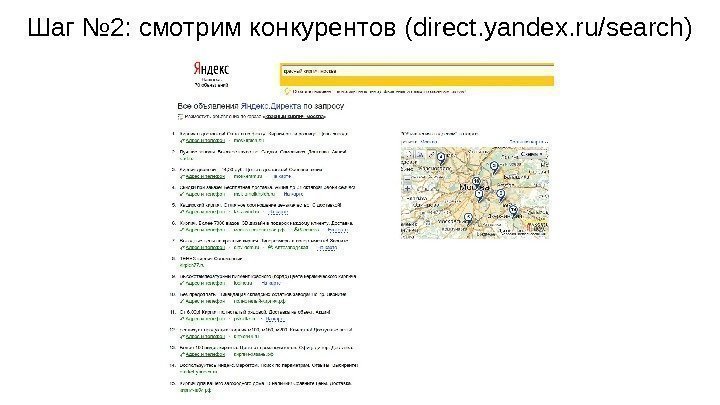Image resolution: width=720 pixels, height=405 pixels.
Task: Open the title of ad number 2
Action: (x=263, y=152)
